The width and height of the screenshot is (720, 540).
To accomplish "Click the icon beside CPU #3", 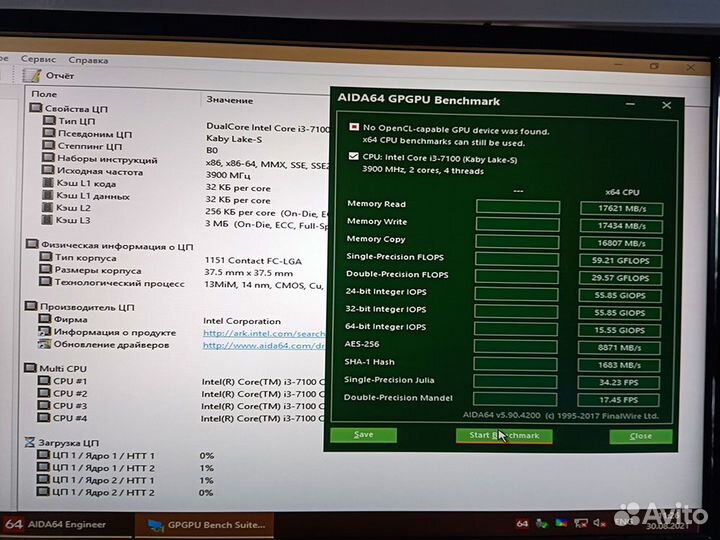I will click(x=43, y=405).
